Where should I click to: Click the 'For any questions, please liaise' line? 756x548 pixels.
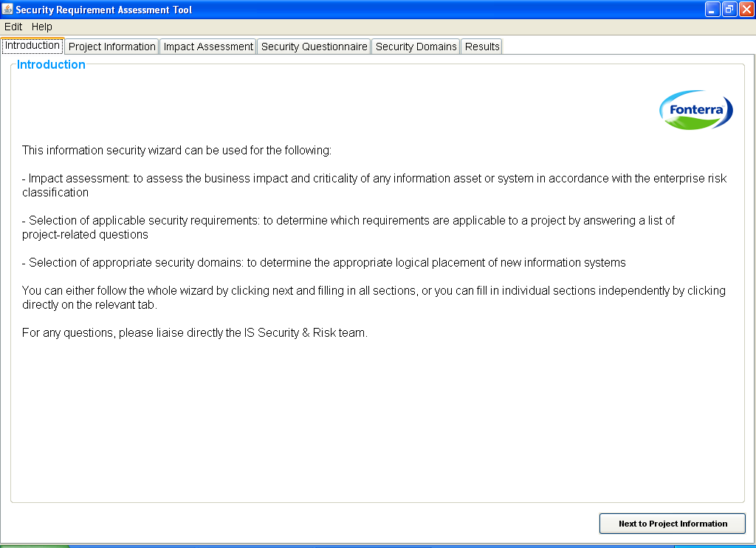[195, 333]
